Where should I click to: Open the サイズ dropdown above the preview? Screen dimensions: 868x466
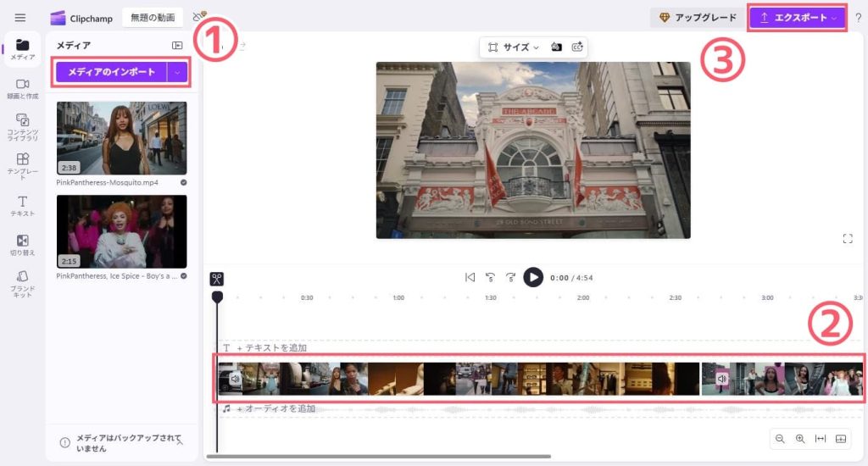click(x=511, y=47)
